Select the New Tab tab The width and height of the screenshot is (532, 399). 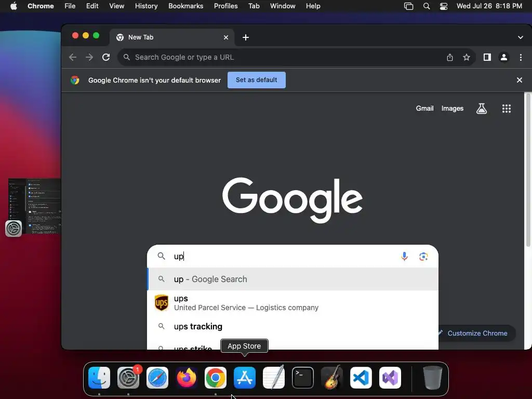[x=172, y=37]
